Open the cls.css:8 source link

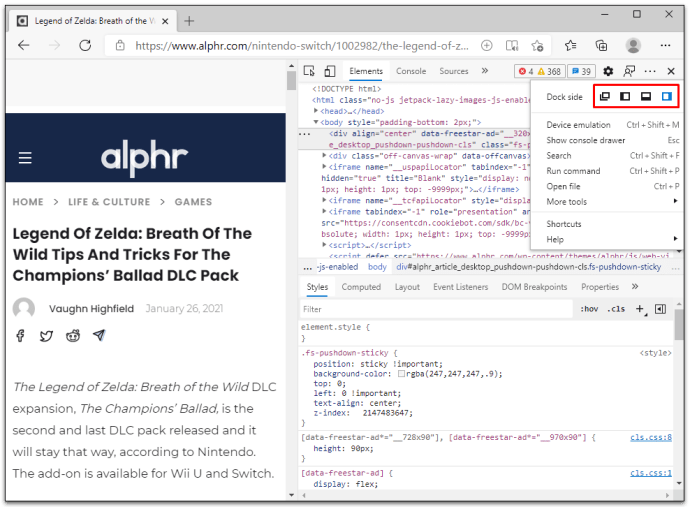coord(651,437)
